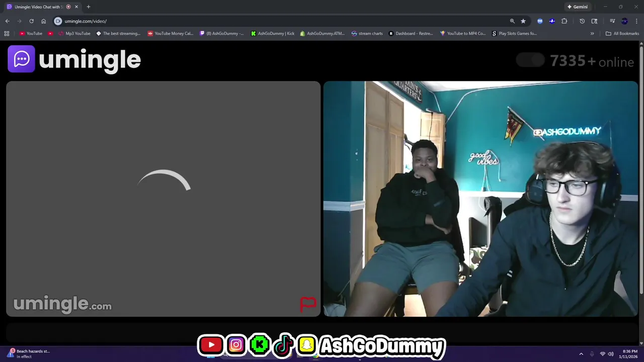Click the local webcam video feed

pyautogui.click(x=480, y=199)
